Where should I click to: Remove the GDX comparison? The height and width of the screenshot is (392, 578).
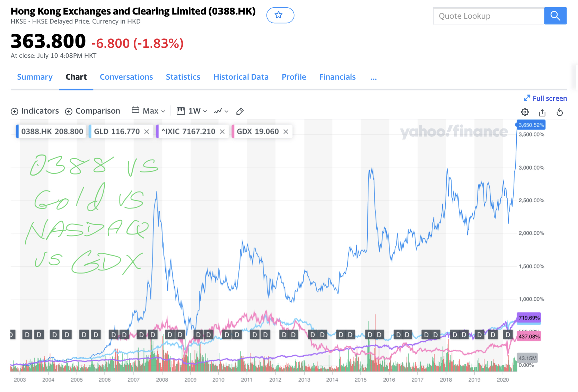click(286, 132)
